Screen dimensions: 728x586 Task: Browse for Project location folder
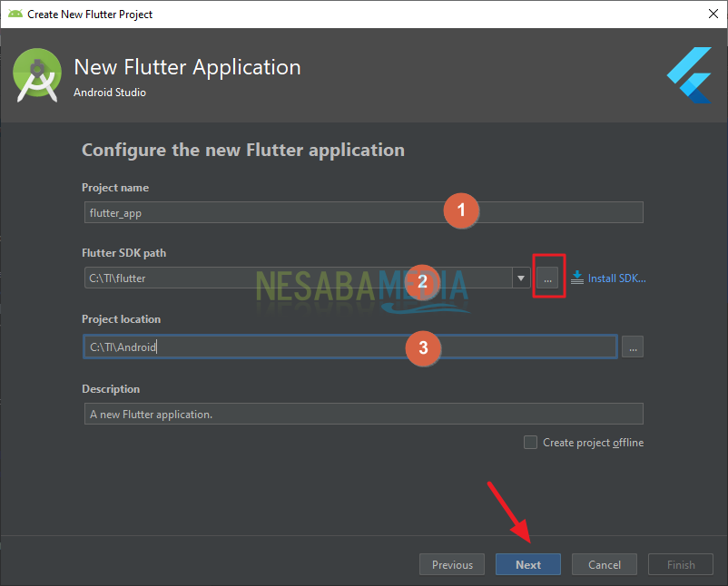point(633,347)
